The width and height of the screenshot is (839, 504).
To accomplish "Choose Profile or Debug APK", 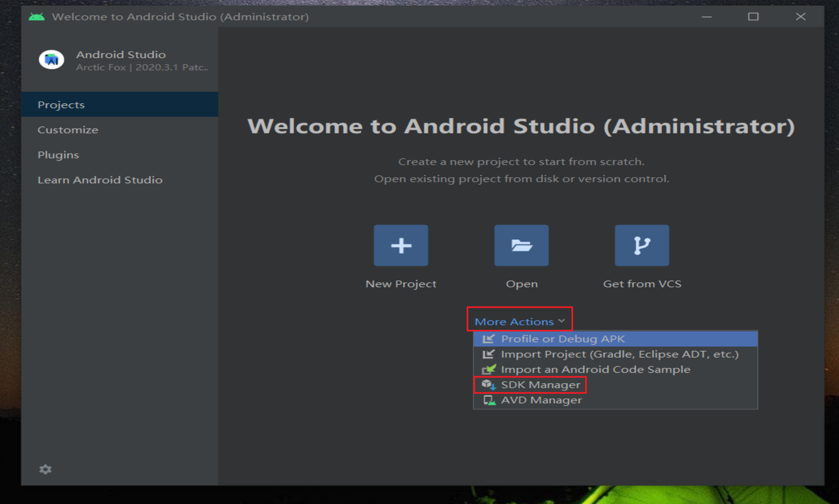I will coord(562,338).
